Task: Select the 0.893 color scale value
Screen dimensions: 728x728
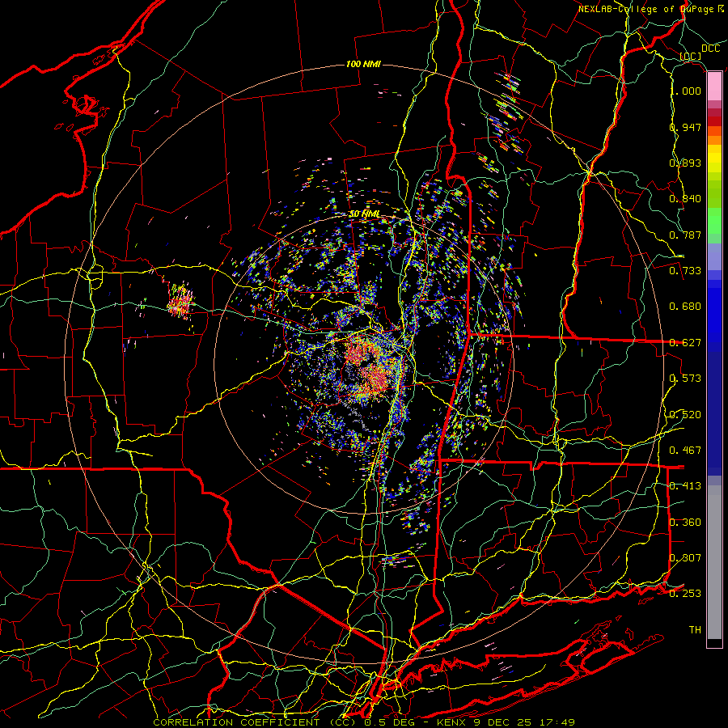Action: [685, 163]
